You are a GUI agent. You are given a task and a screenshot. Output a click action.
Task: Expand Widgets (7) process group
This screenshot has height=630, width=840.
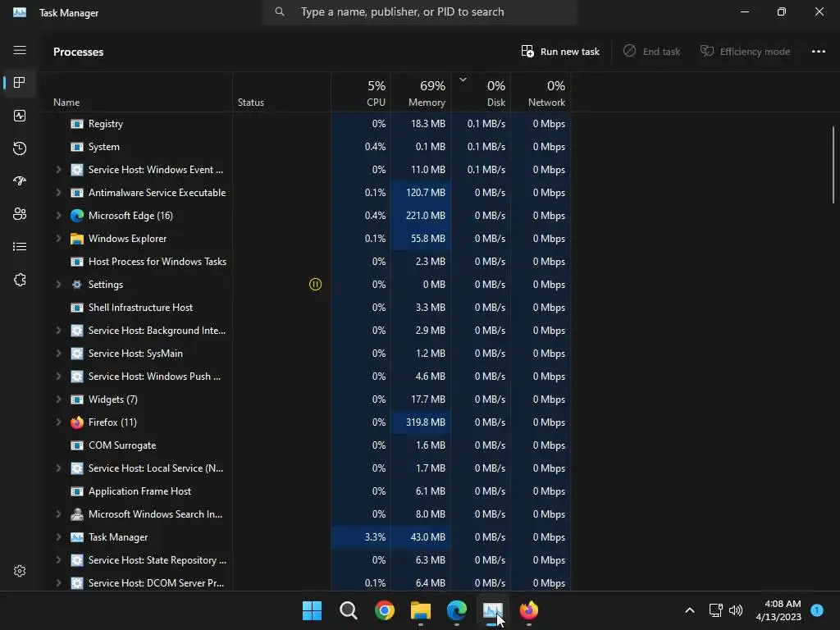coord(58,399)
